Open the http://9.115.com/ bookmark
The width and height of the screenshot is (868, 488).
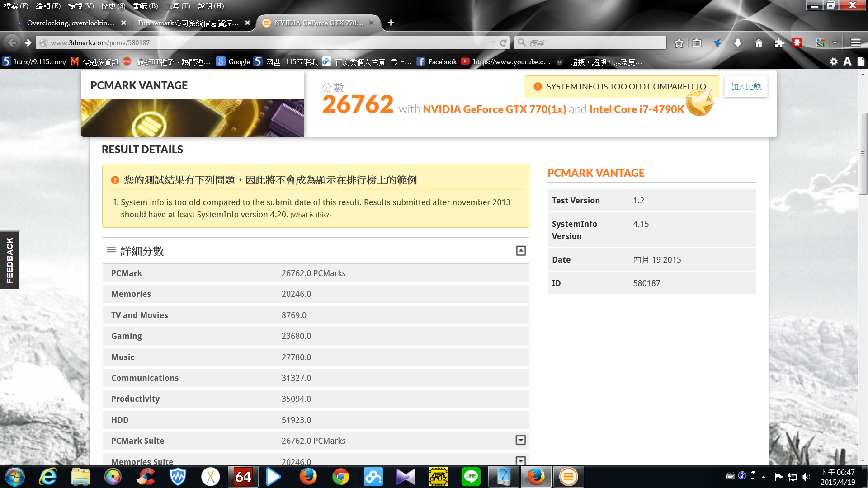click(x=34, y=61)
